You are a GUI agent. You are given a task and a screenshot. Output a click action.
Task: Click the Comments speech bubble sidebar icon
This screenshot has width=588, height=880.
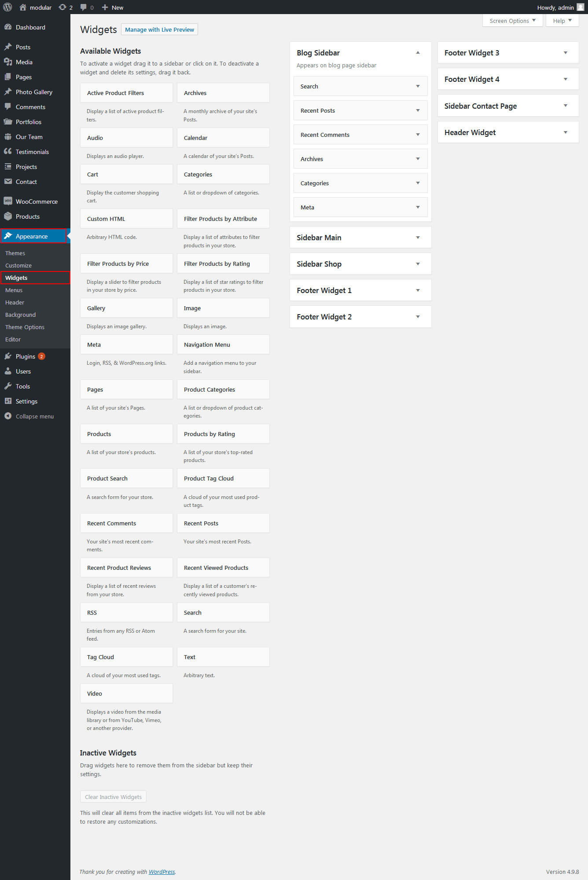(8, 107)
